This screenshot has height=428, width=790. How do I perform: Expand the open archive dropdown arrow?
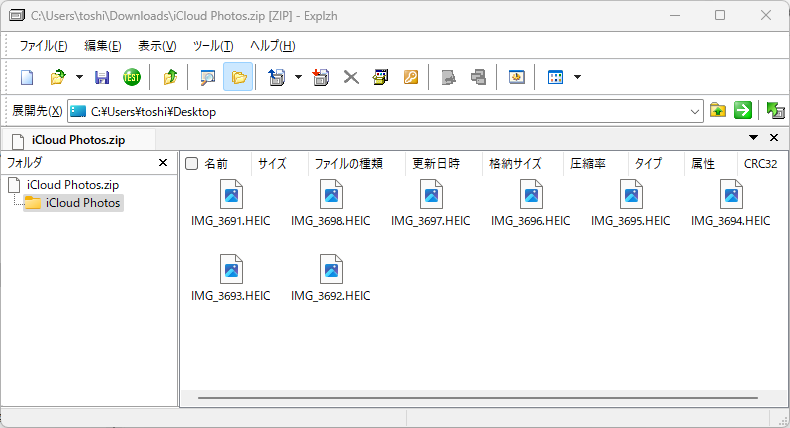[x=79, y=77]
